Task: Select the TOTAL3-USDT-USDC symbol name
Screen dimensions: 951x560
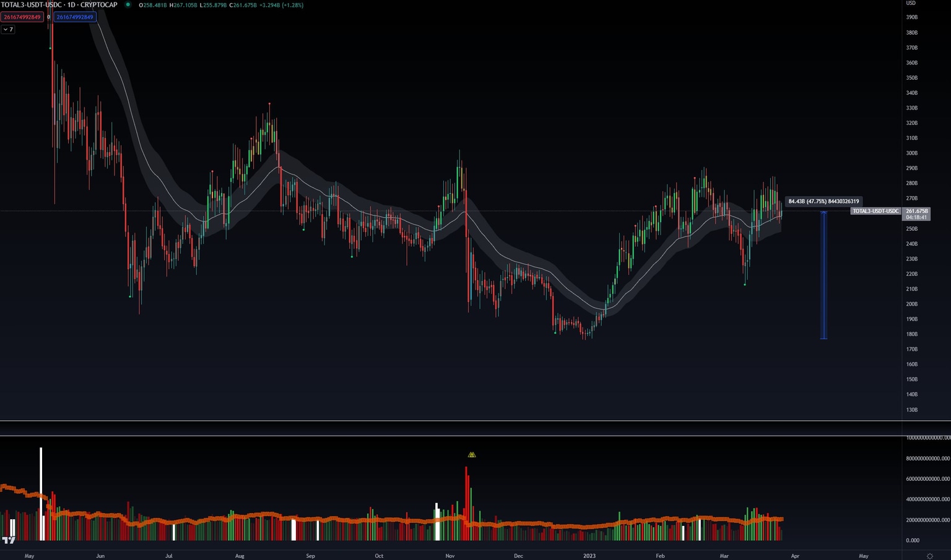Action: point(30,5)
